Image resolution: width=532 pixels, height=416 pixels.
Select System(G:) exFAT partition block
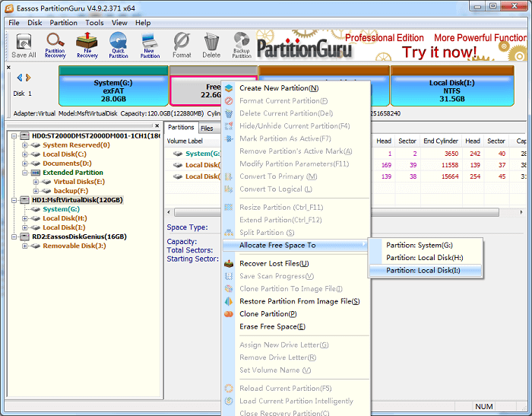[113, 86]
